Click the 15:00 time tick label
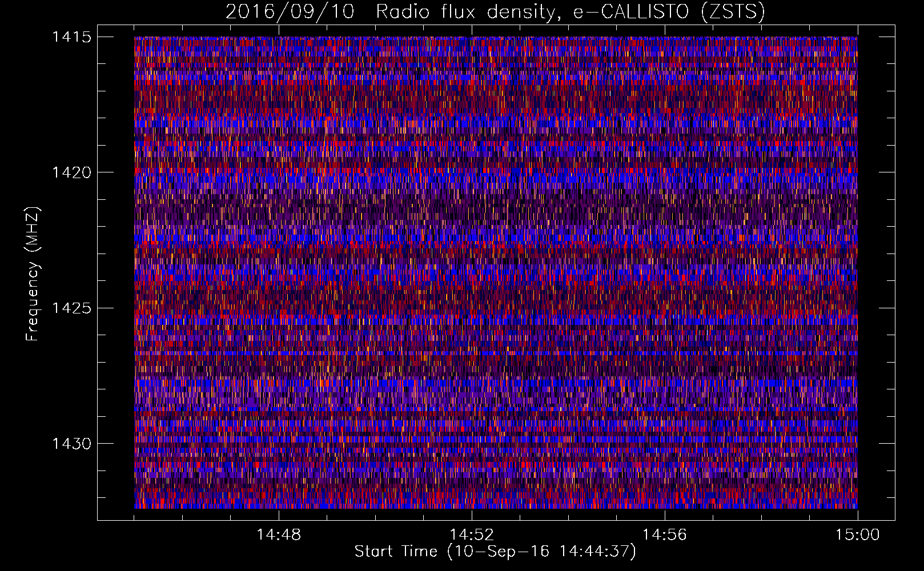 pos(858,535)
